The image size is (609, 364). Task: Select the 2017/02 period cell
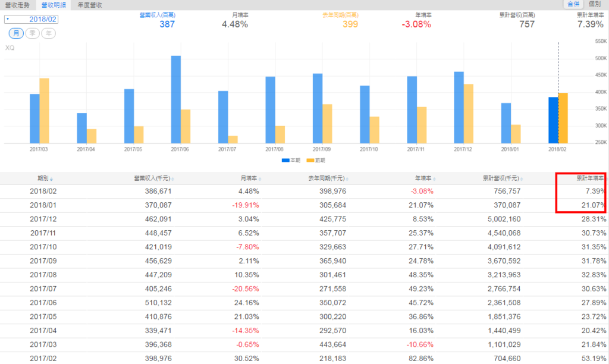(43, 359)
